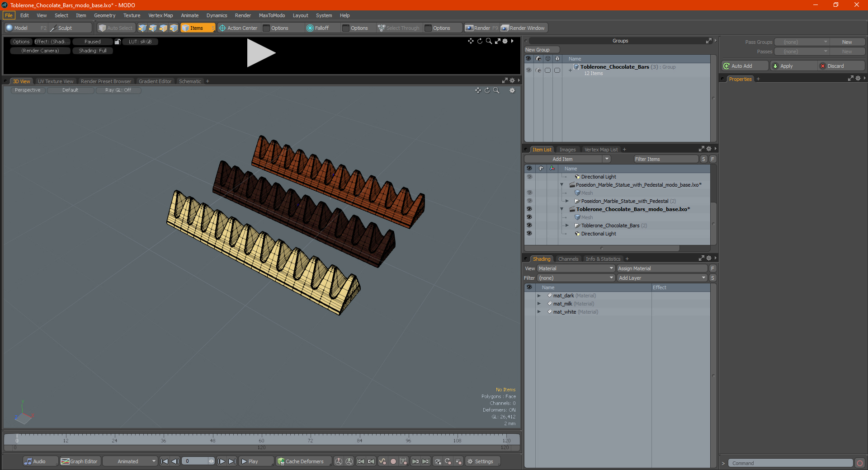Click rotate view icon in 3D viewport
The width and height of the screenshot is (868, 470).
(x=487, y=90)
